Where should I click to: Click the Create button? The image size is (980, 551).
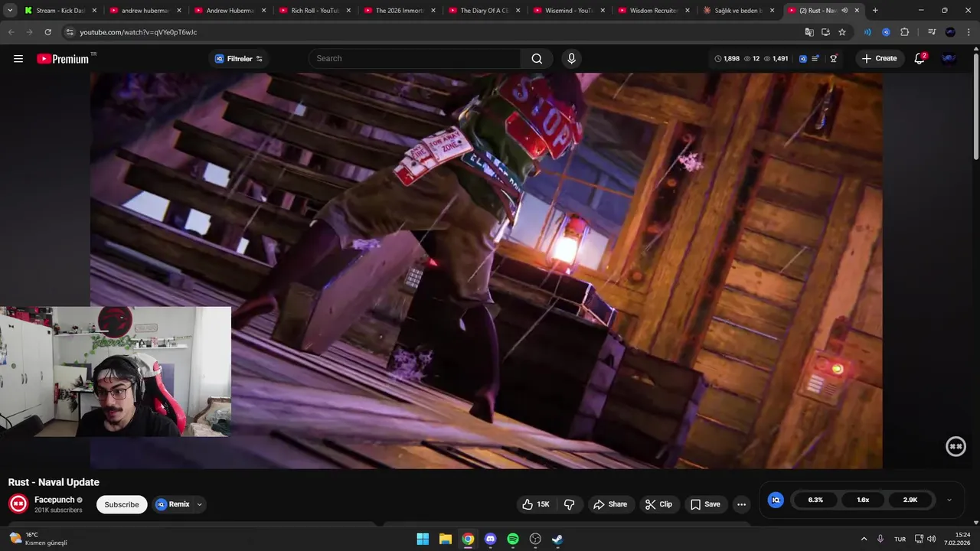tap(879, 58)
